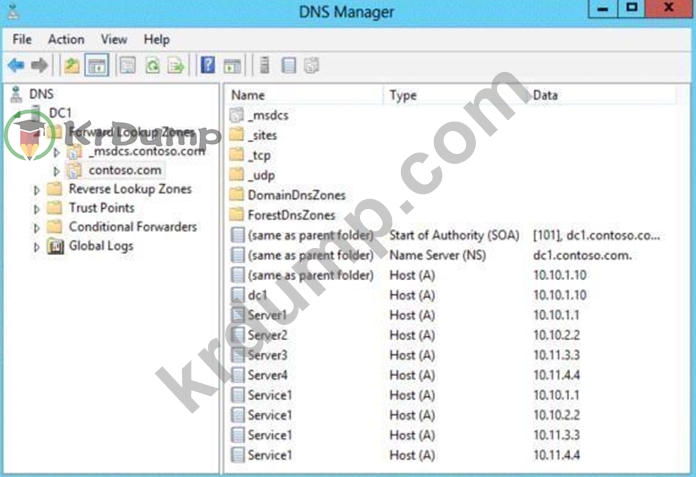Expand Conditional Forwarders node arrow
The image size is (696, 477).
37,228
